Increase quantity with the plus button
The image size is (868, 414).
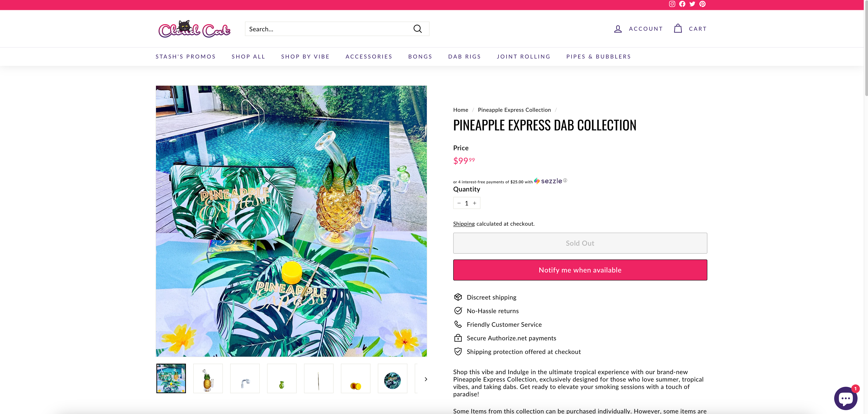click(474, 203)
